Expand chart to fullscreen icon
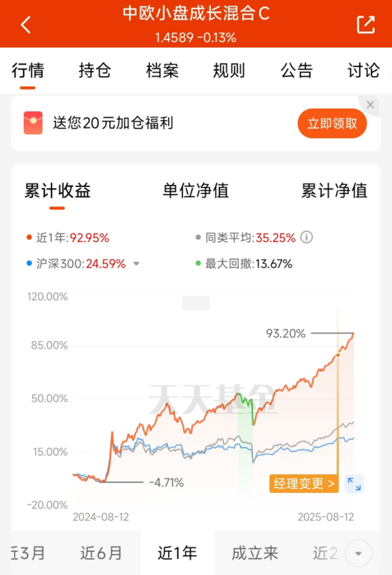Screen dimensions: 392x575 pos(354,484)
